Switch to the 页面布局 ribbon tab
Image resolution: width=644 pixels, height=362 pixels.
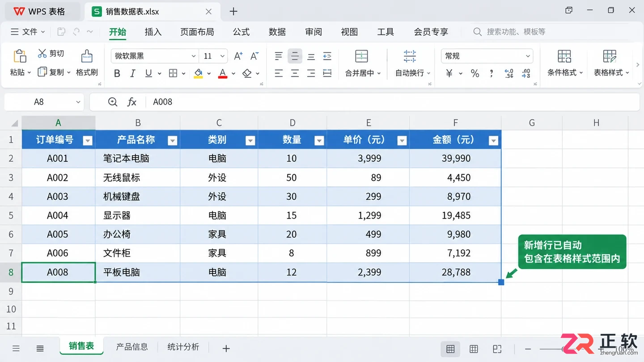[x=197, y=32]
